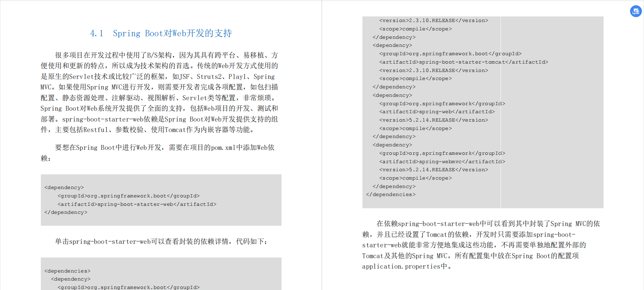Click the blue convert-to-Word floating icon
This screenshot has height=290, width=644.
[636, 11]
